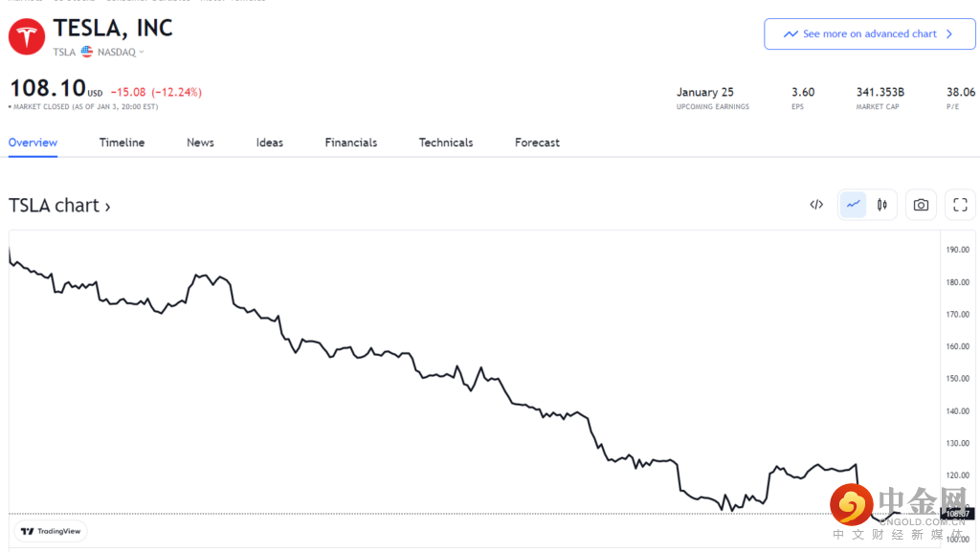Click the January 25 upcoming earnings date
The image size is (980, 552).
click(705, 93)
